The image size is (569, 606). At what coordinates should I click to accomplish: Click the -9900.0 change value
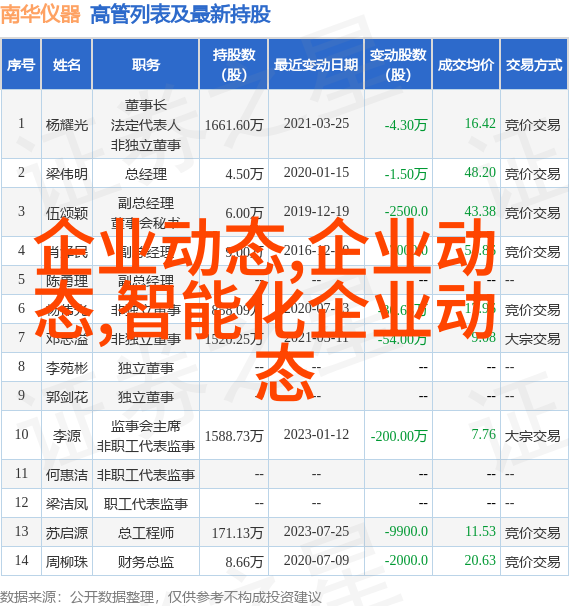(406, 531)
